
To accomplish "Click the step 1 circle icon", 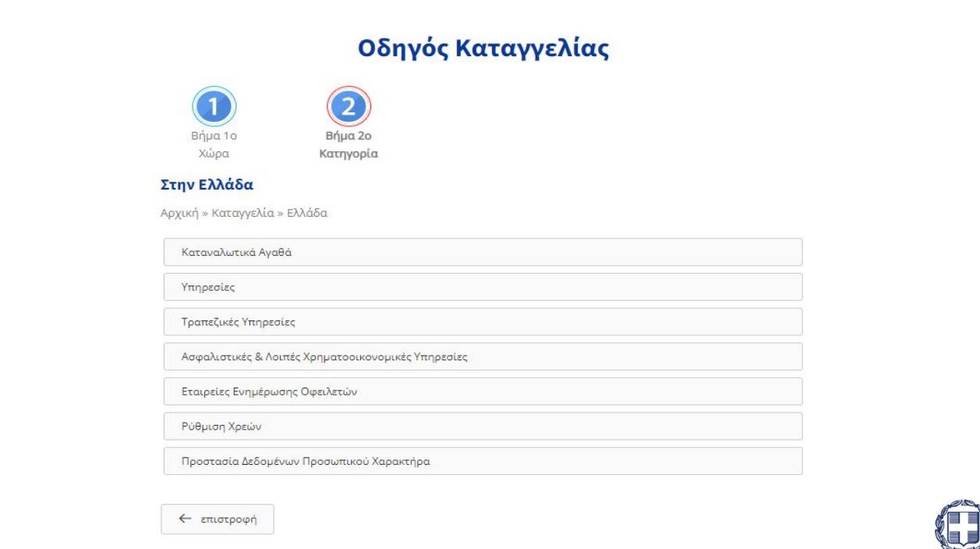I will (x=214, y=108).
